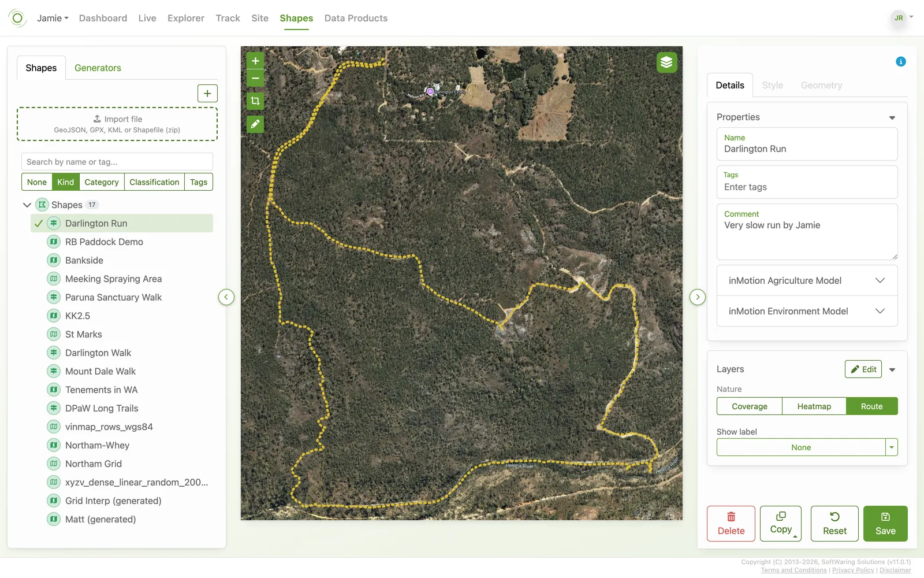The height and width of the screenshot is (578, 924).
Task: Click the route icon beside Mount Dale Walk
Action: [54, 371]
